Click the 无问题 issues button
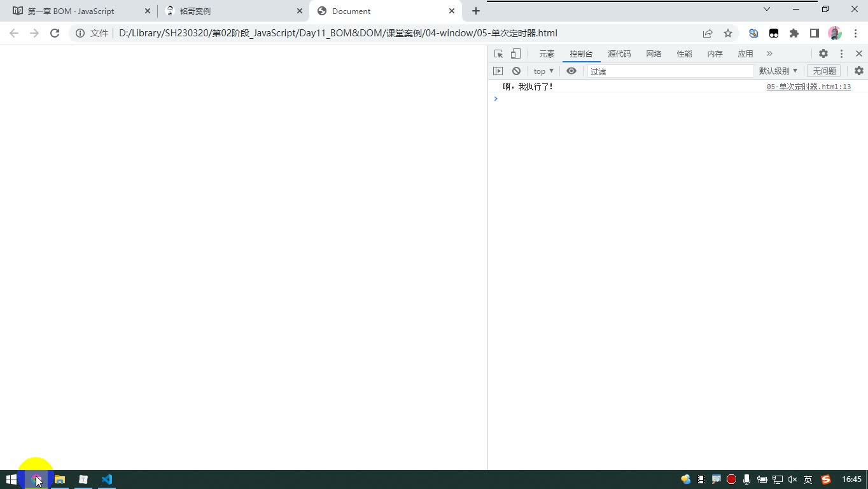Image resolution: width=868 pixels, height=489 pixels. pyautogui.click(x=824, y=71)
